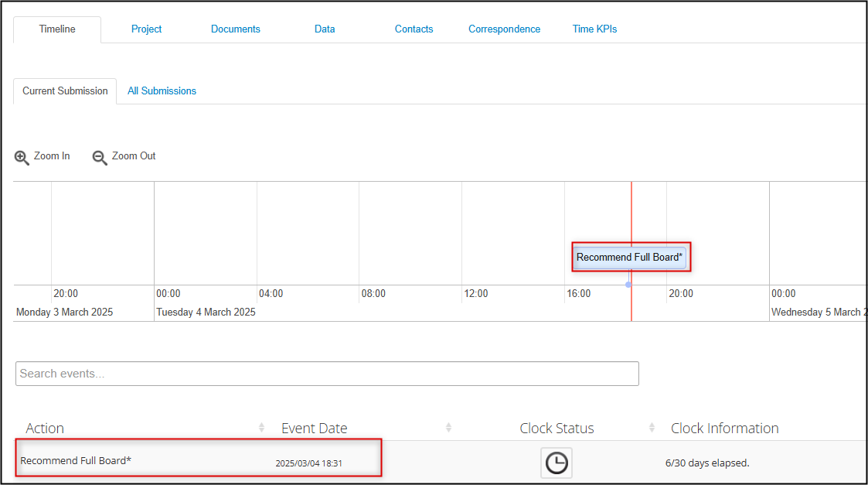Click the Zoom Out label
Image resolution: width=868 pixels, height=485 pixels.
[x=134, y=155]
